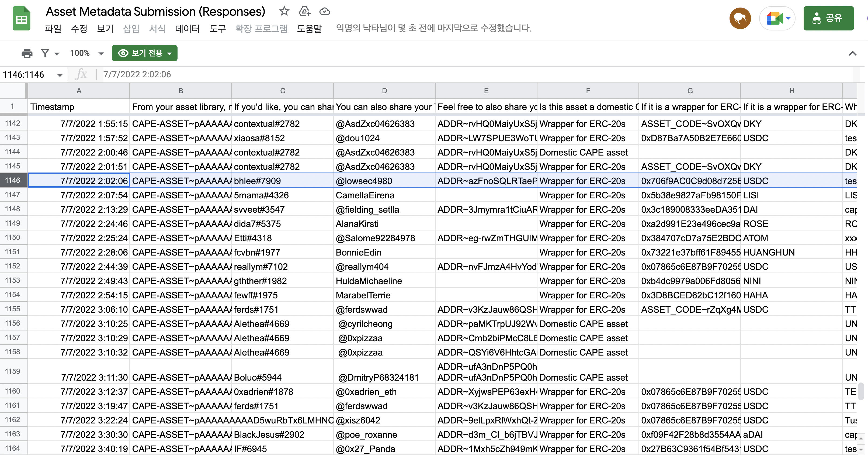
Task: Expand the 100% zoom level dropdown
Action: point(100,53)
